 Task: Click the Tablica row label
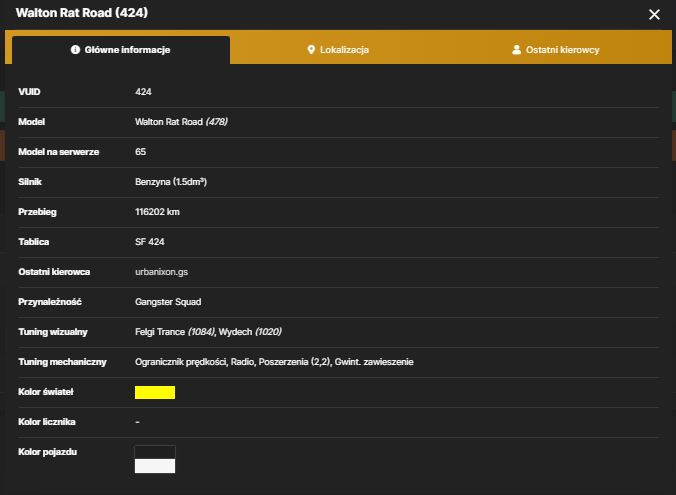(34, 242)
